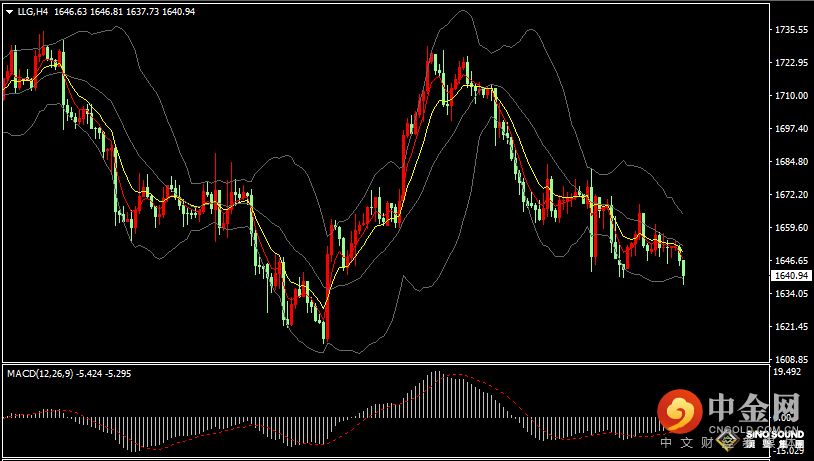This screenshot has height=461, width=814.
Task: Click the closing value 1640.94 in header
Action: [179, 11]
